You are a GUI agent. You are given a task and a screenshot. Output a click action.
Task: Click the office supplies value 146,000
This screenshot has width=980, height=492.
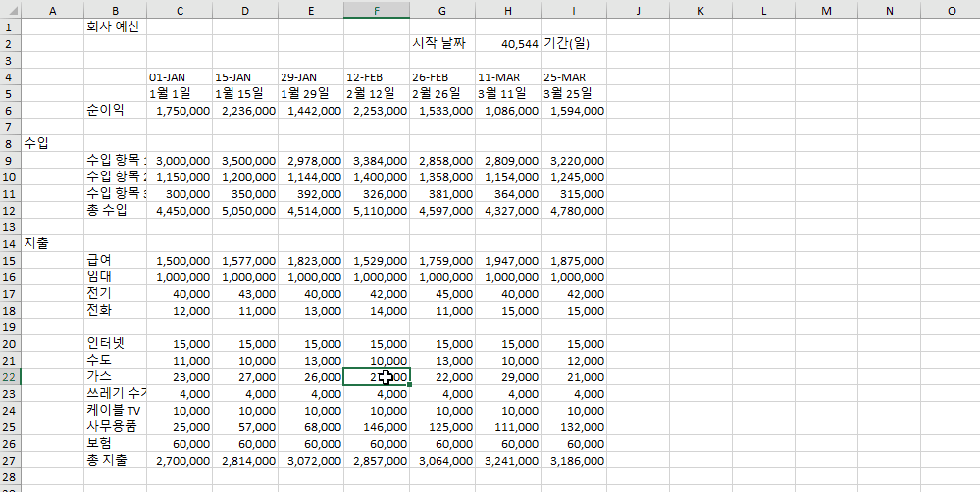click(x=377, y=427)
